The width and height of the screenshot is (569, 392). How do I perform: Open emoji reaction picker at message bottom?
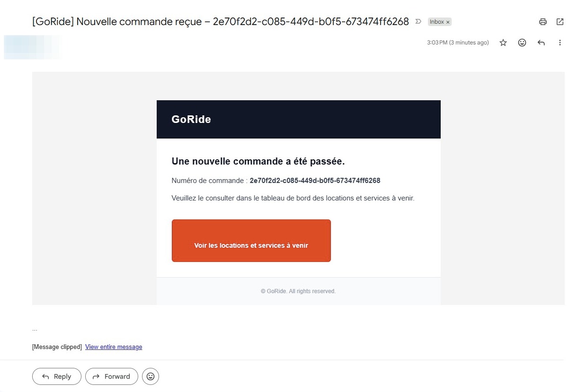tap(151, 376)
